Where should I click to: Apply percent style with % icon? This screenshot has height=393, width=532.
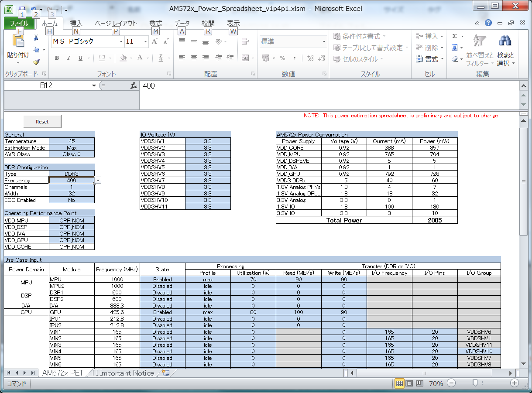tap(282, 58)
